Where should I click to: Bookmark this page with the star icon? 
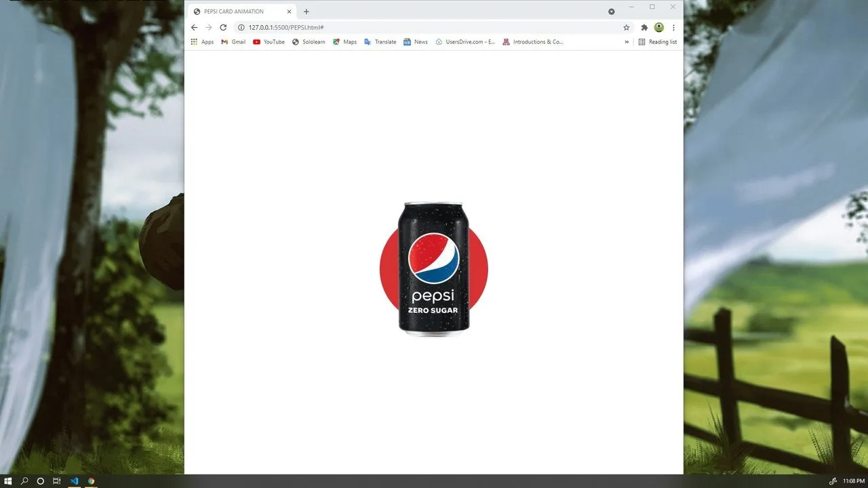[x=626, y=27]
